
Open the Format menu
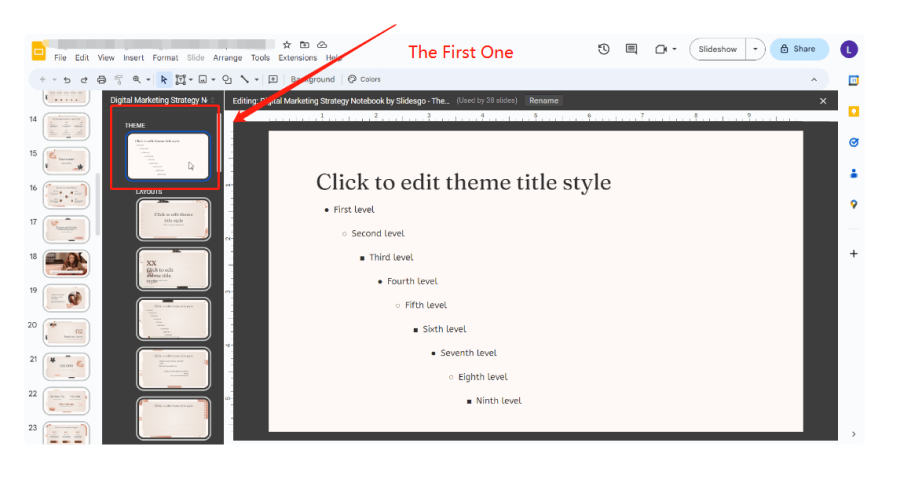tap(165, 58)
